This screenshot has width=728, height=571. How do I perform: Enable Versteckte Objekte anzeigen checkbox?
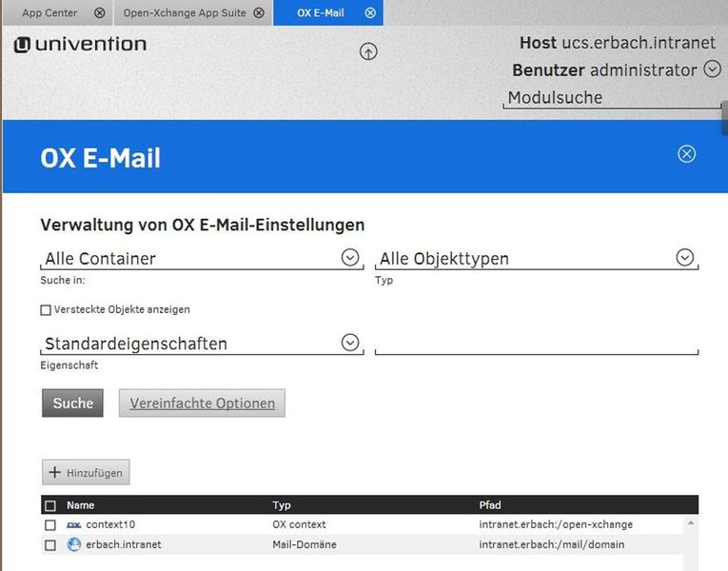tap(46, 310)
